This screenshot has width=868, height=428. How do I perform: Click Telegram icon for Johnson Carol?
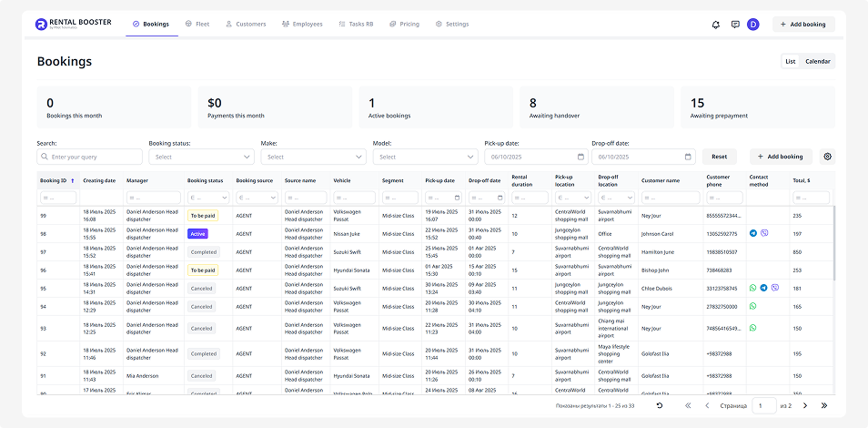(x=753, y=233)
